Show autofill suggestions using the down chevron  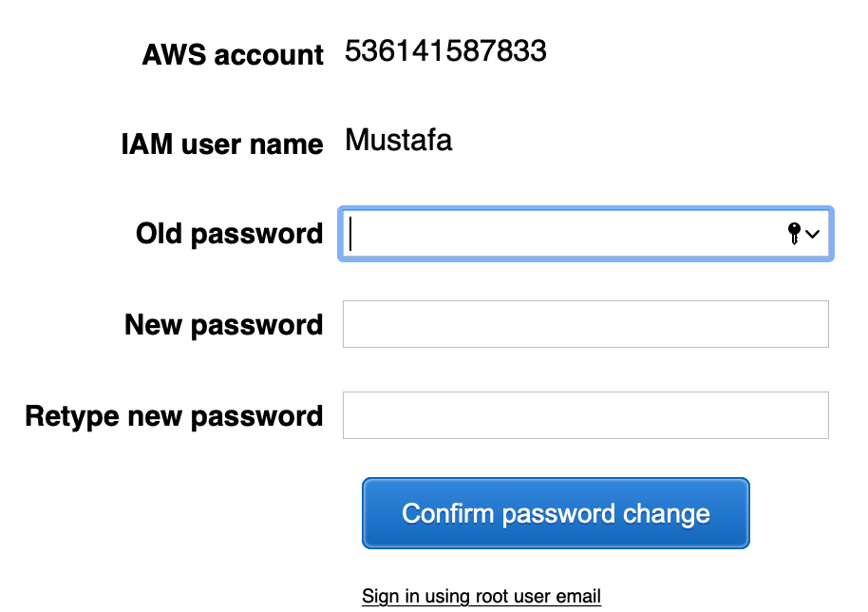click(812, 234)
